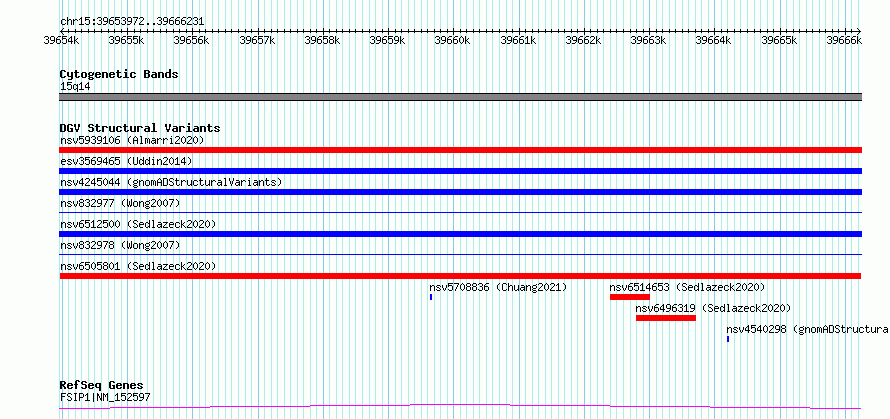Click the nsv832977 (Wong2007) label

click(x=120, y=203)
